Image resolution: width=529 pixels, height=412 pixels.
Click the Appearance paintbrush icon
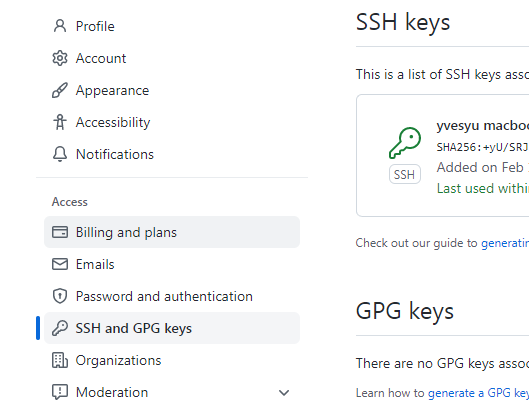point(60,90)
